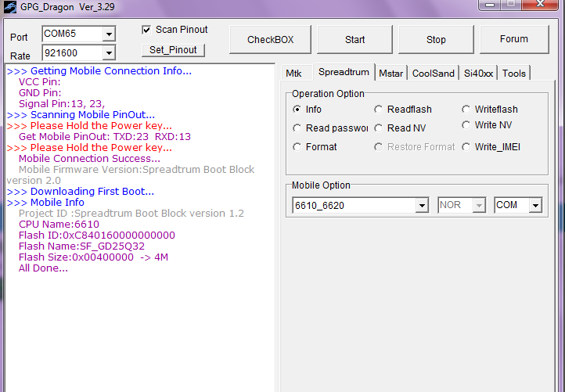This screenshot has height=392, width=565.
Task: Click the Start button
Action: (x=355, y=39)
